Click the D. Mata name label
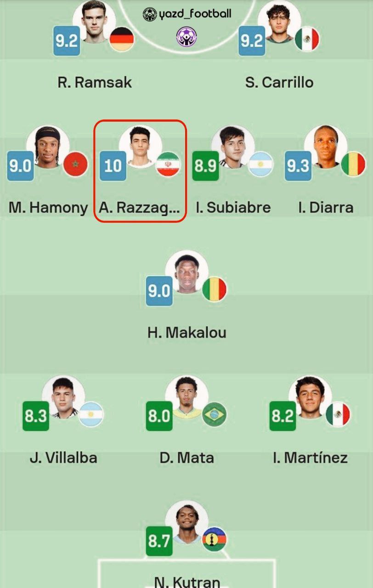373x588 pixels. click(x=186, y=458)
